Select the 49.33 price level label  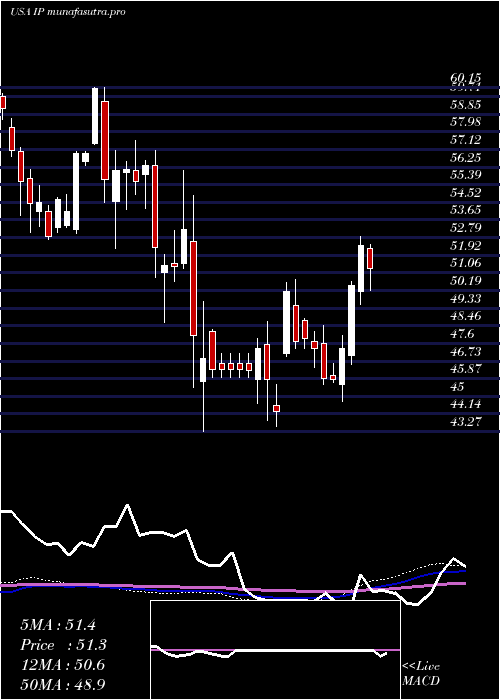(x=465, y=298)
